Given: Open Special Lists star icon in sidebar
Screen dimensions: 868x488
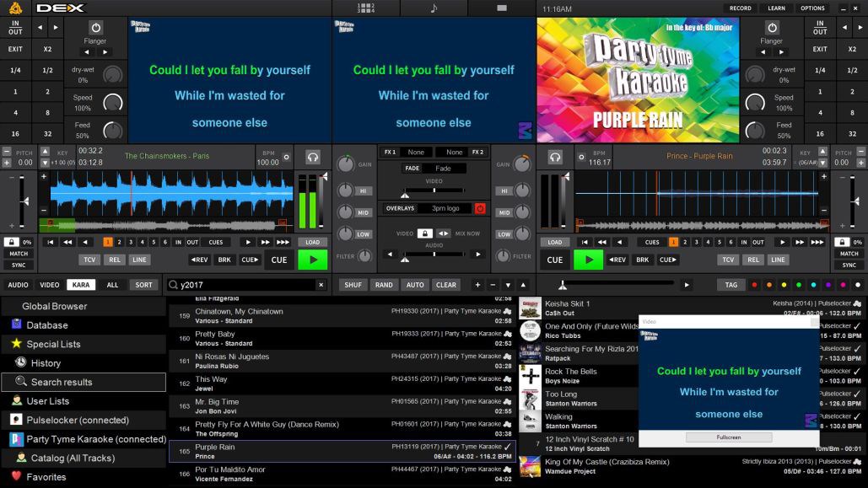Looking at the screenshot, I should tap(14, 344).
